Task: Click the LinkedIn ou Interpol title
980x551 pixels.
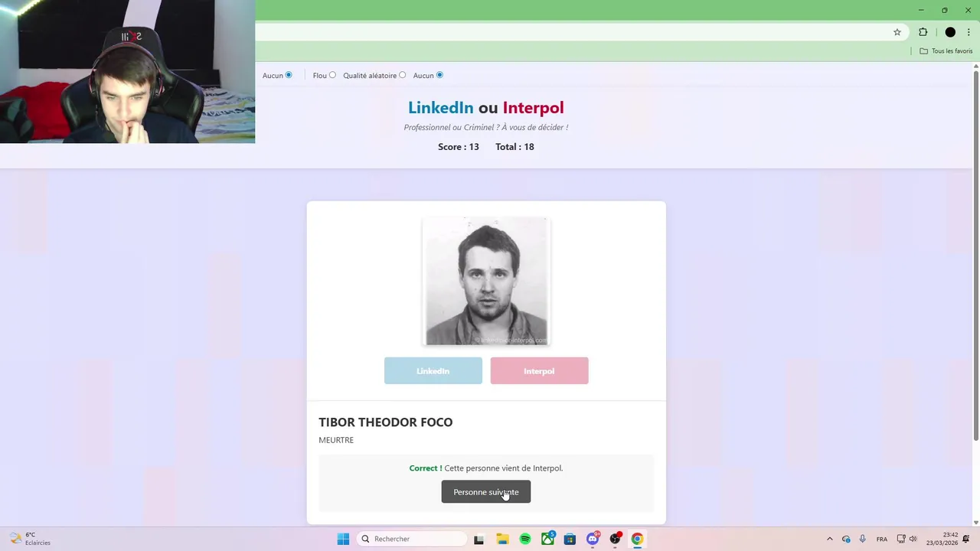Action: point(486,108)
